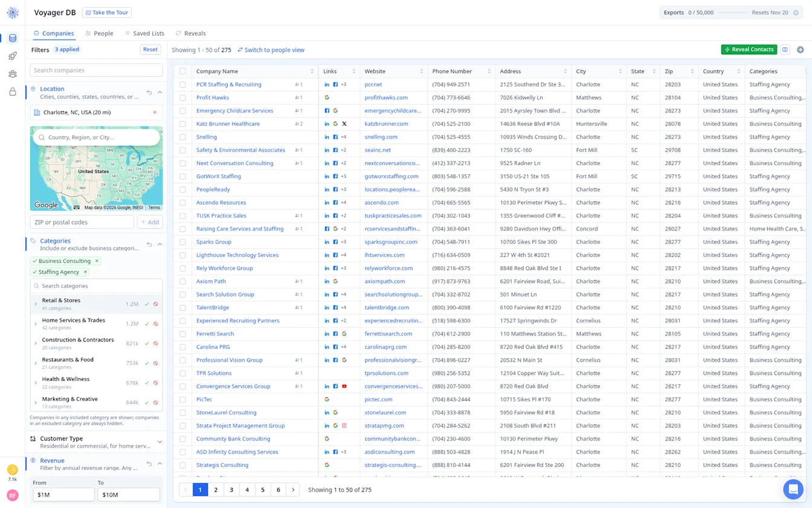The width and height of the screenshot is (812, 508).
Task: Select the Snelling row checkbox
Action: 182,137
